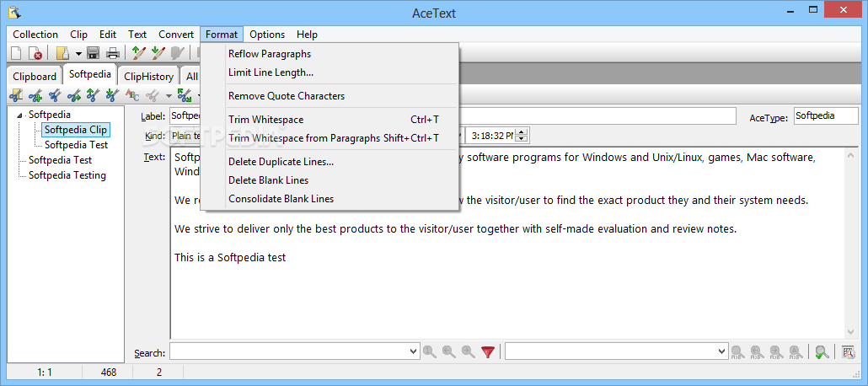
Task: Click the replace previous magnifier icon
Action: (757, 351)
